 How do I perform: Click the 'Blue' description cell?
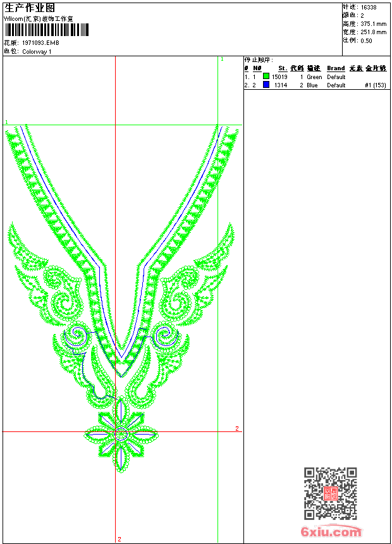(312, 85)
